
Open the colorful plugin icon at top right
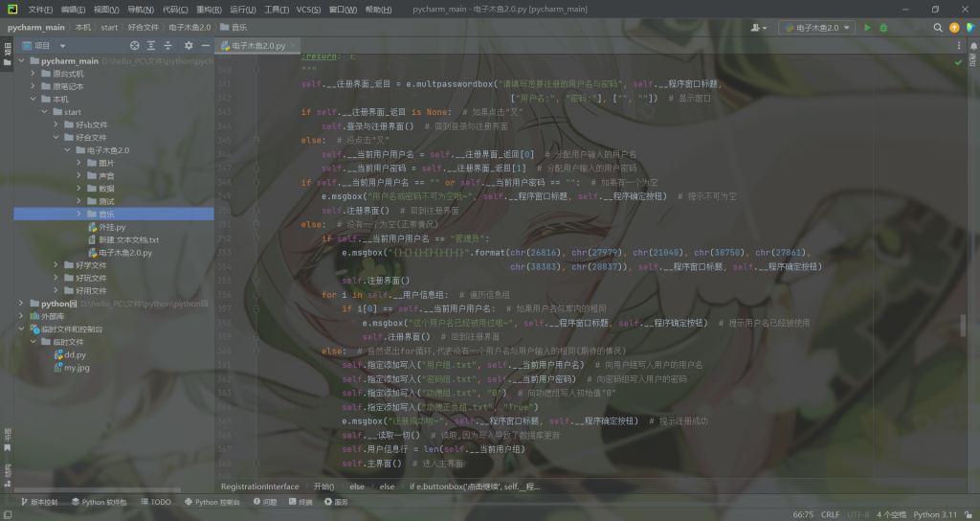point(970,28)
